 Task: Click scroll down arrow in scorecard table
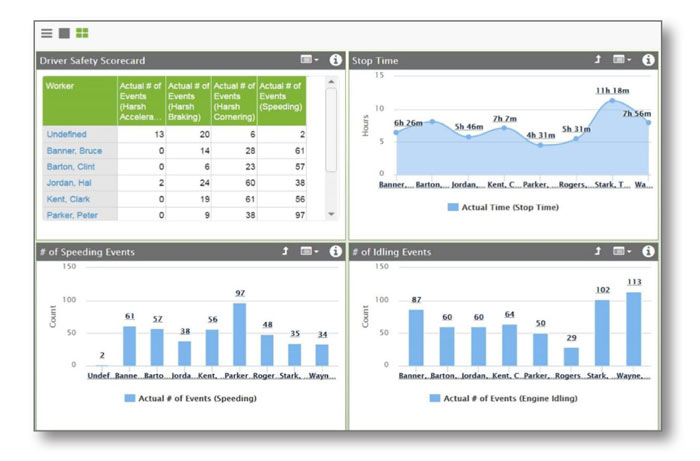coord(331,214)
